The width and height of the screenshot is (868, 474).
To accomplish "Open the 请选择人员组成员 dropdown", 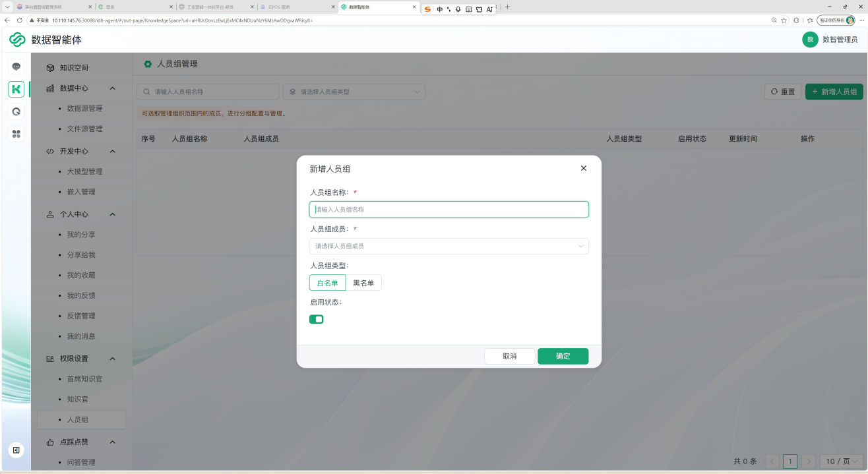I will [449, 246].
